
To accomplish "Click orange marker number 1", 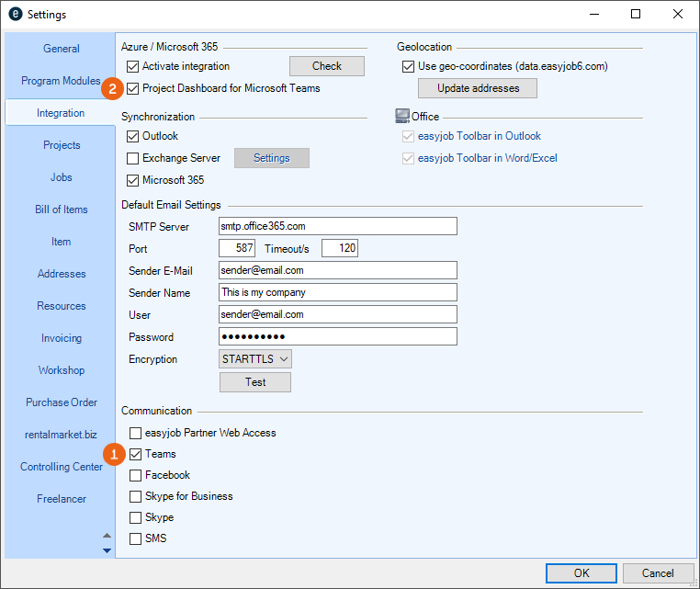I will [113, 455].
